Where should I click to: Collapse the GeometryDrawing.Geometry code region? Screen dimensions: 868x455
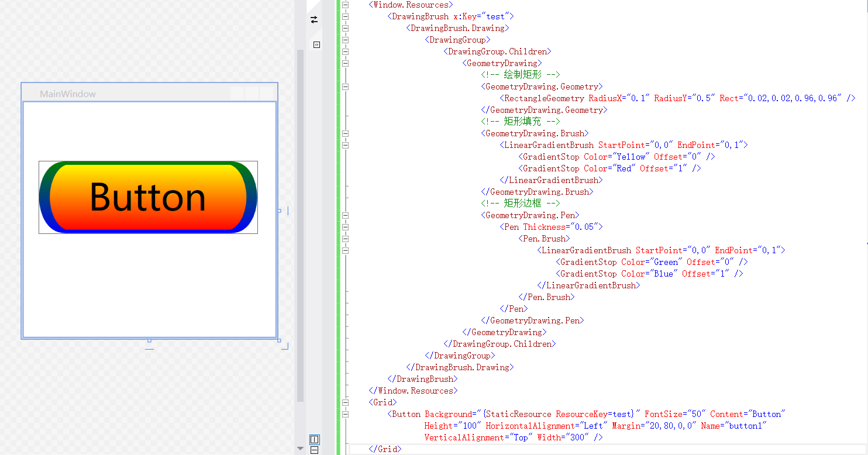pyautogui.click(x=345, y=86)
